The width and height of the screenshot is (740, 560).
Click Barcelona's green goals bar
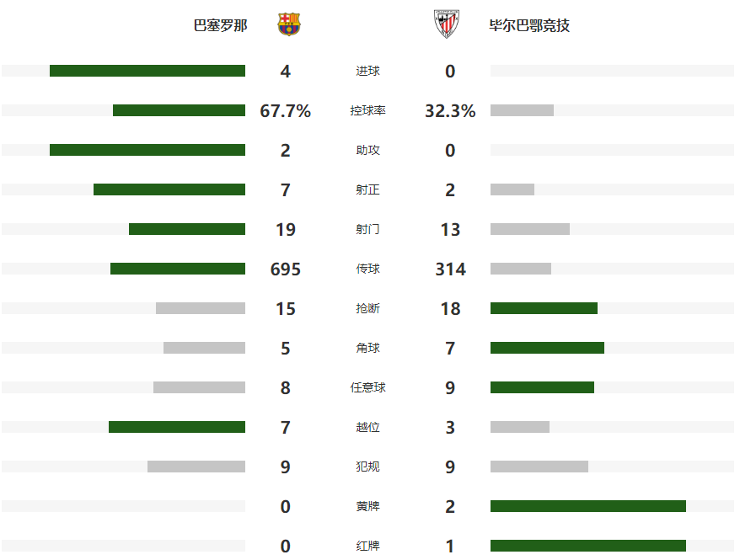[147, 71]
